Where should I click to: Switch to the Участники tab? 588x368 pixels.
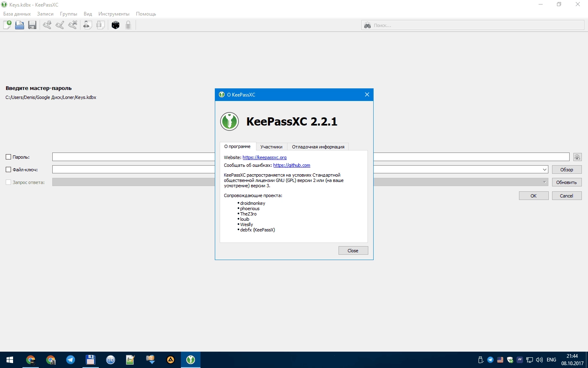tap(272, 147)
